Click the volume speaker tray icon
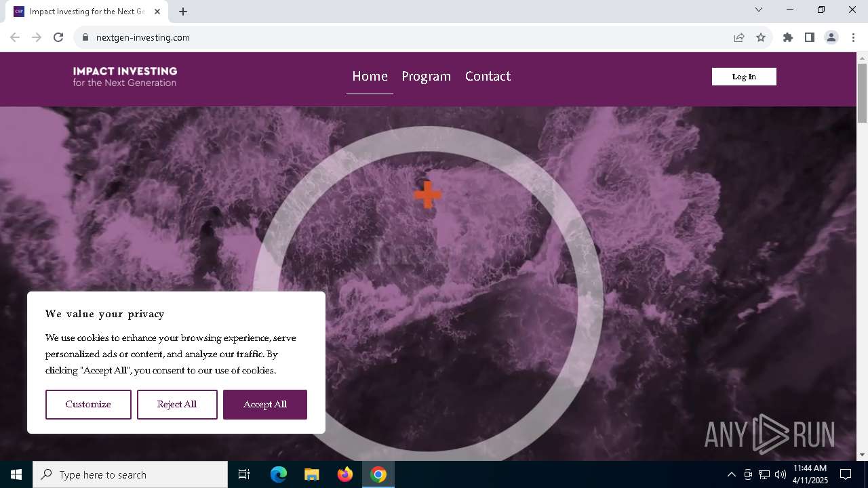 point(781,474)
